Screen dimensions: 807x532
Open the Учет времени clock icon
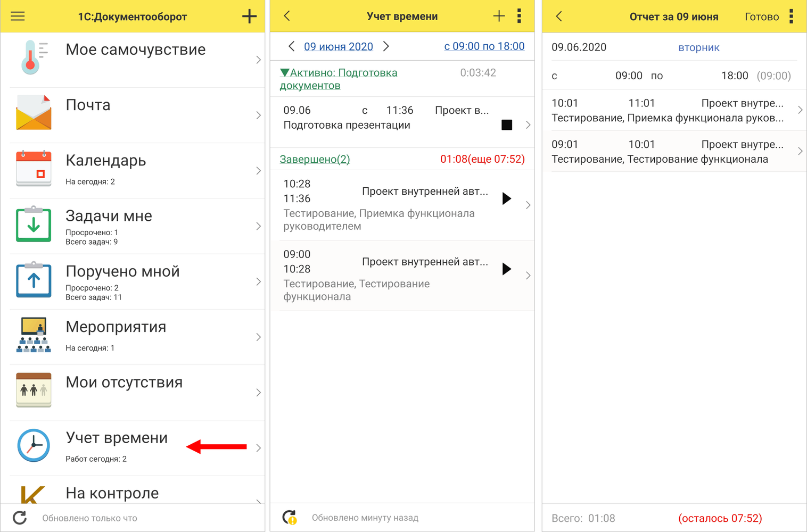click(x=34, y=445)
